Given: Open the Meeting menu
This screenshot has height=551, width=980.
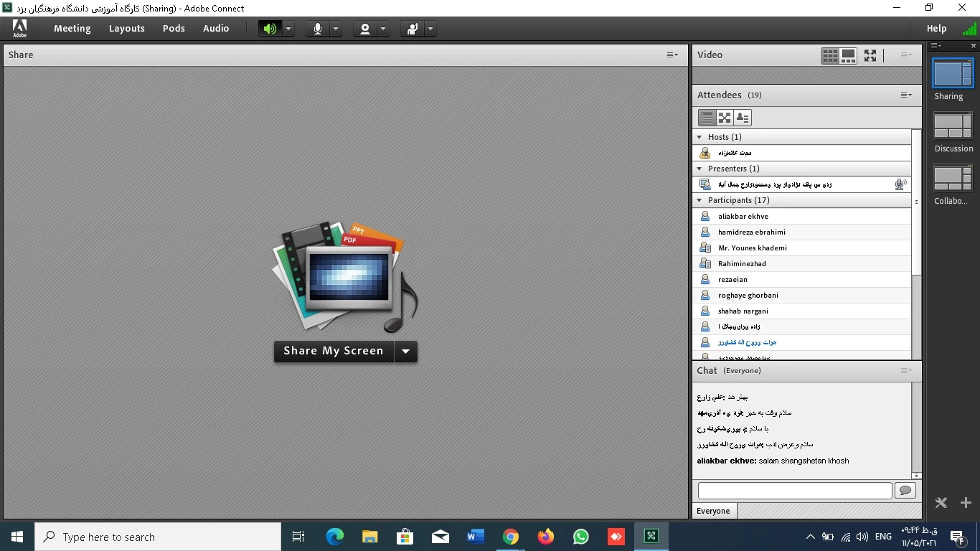Looking at the screenshot, I should coord(72,29).
